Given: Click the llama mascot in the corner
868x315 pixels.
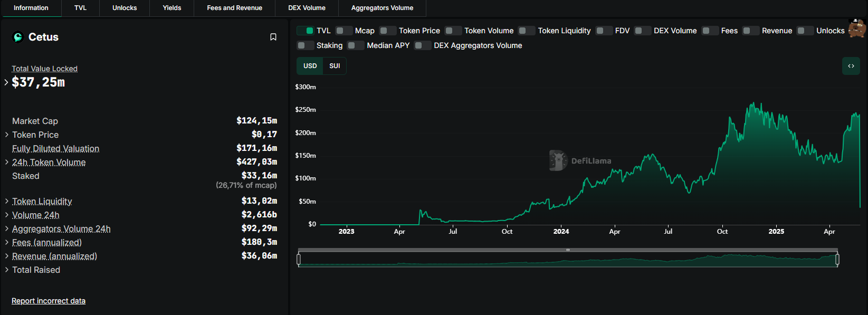Looking at the screenshot, I should 857,28.
